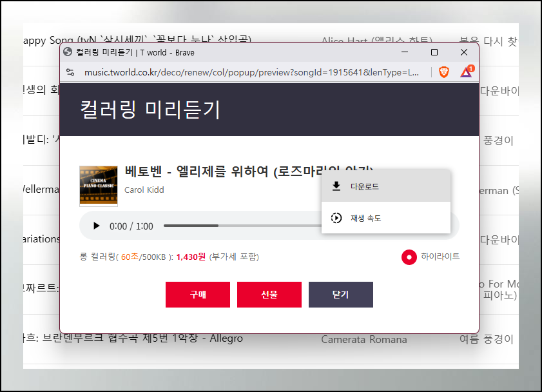This screenshot has height=392, width=542.
Task: Open site settings icon in address bar
Action: pyautogui.click(x=70, y=72)
